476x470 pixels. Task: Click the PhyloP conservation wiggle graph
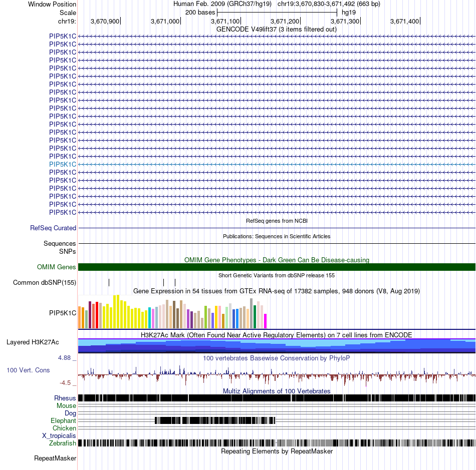pos(277,375)
